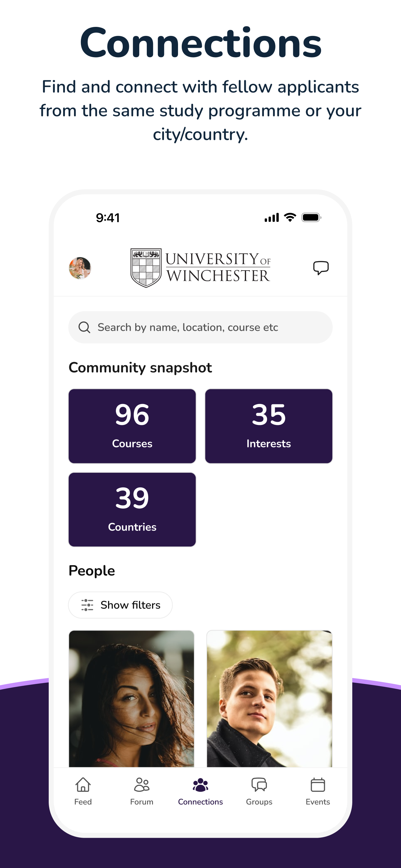Open the dark-haired woman's profile photo
This screenshot has height=868, width=401.
(x=132, y=699)
